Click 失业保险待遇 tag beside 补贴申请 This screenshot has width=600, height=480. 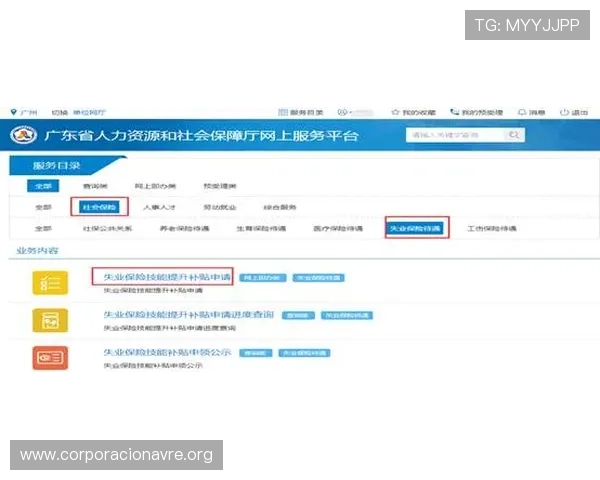point(318,278)
